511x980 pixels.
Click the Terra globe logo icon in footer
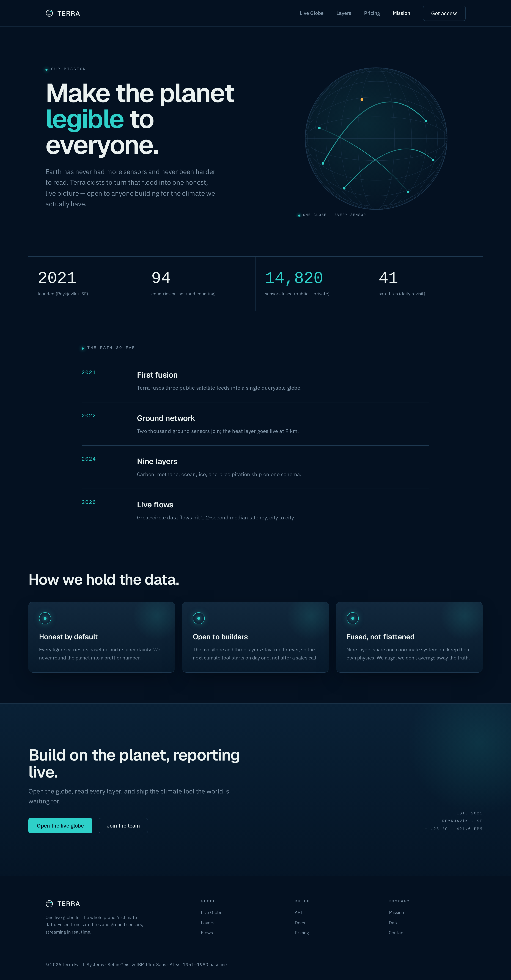click(49, 904)
